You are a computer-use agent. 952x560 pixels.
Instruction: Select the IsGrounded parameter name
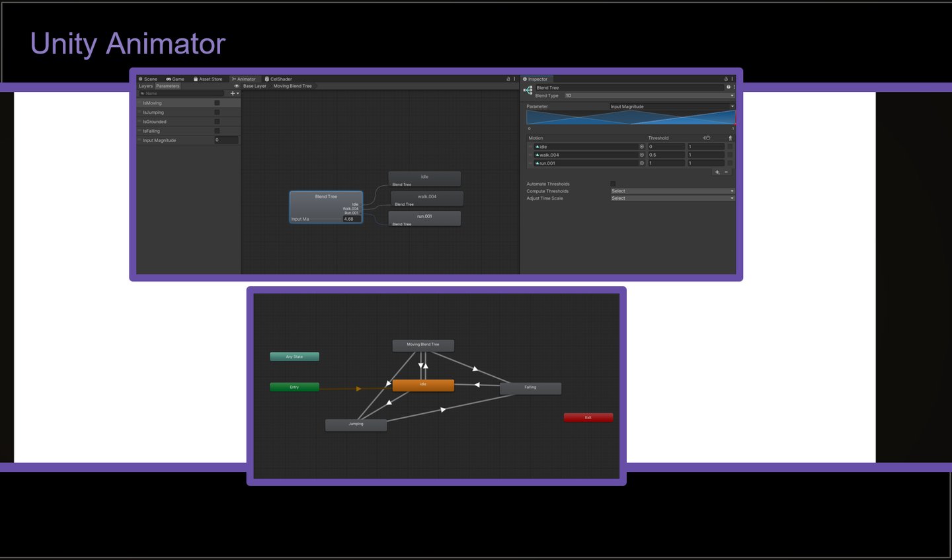[155, 122]
